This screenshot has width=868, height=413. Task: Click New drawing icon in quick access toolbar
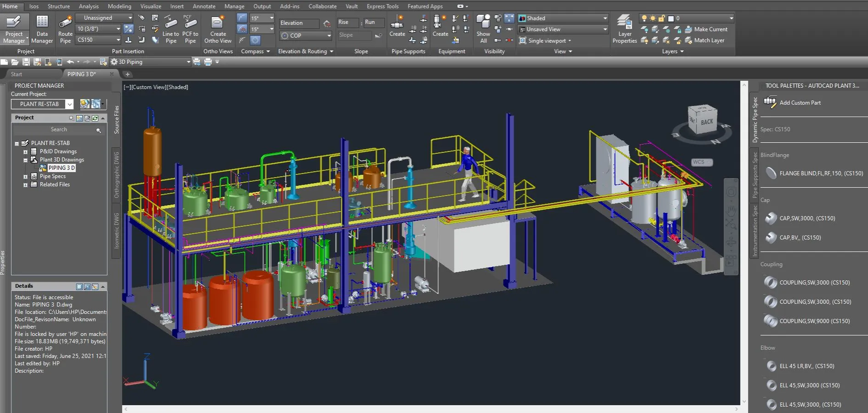point(4,62)
